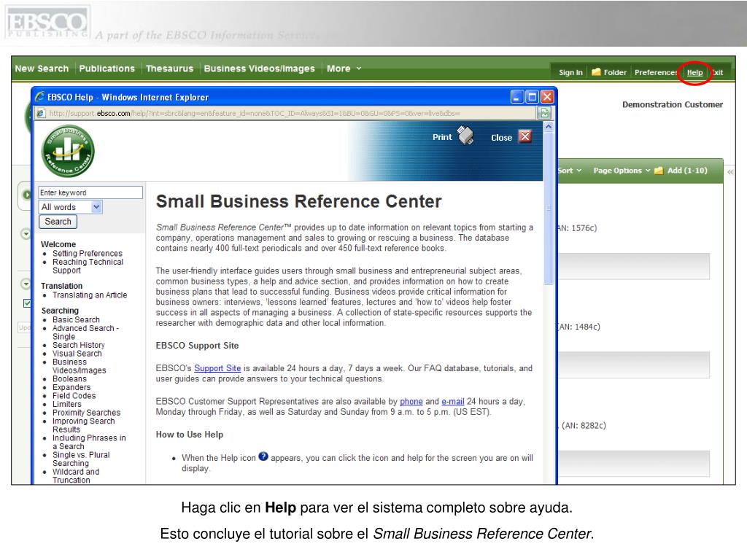Click Add (1-10) in results toolbar
The image size is (747, 560).
click(x=687, y=171)
